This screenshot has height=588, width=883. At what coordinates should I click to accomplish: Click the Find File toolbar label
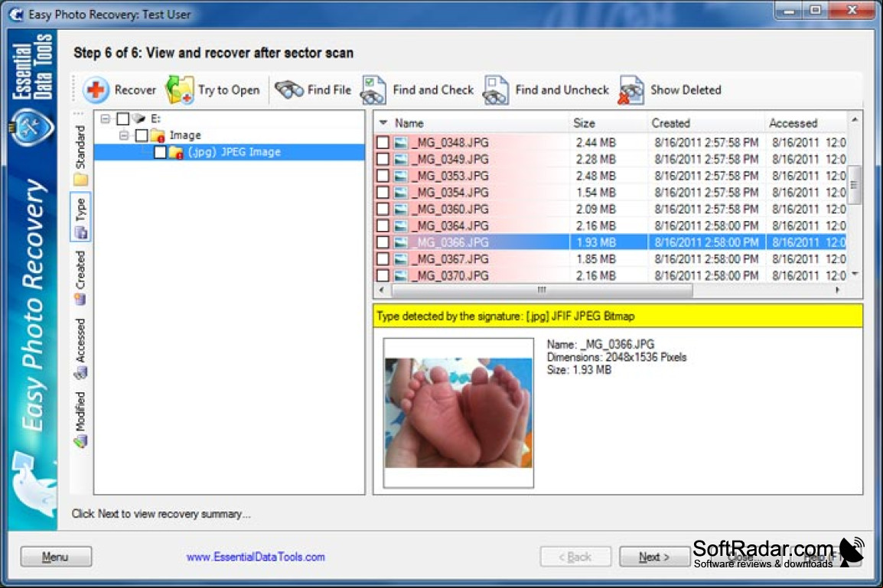tap(329, 90)
